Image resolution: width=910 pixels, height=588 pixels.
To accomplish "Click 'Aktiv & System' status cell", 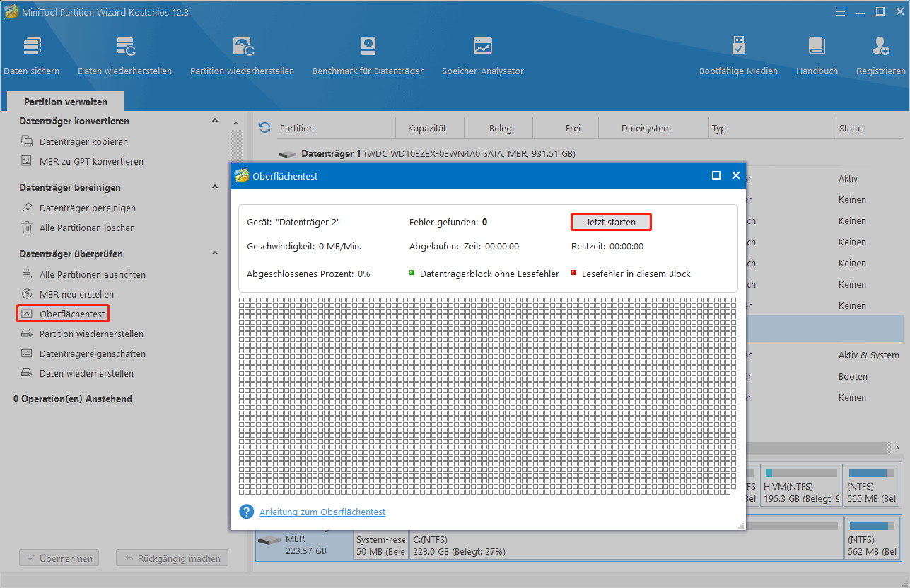I will tap(868, 355).
